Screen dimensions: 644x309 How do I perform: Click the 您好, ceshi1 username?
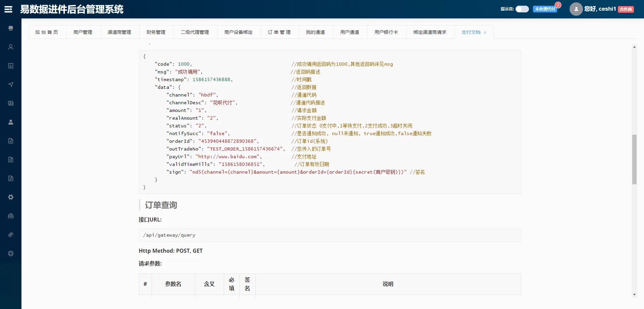click(600, 9)
